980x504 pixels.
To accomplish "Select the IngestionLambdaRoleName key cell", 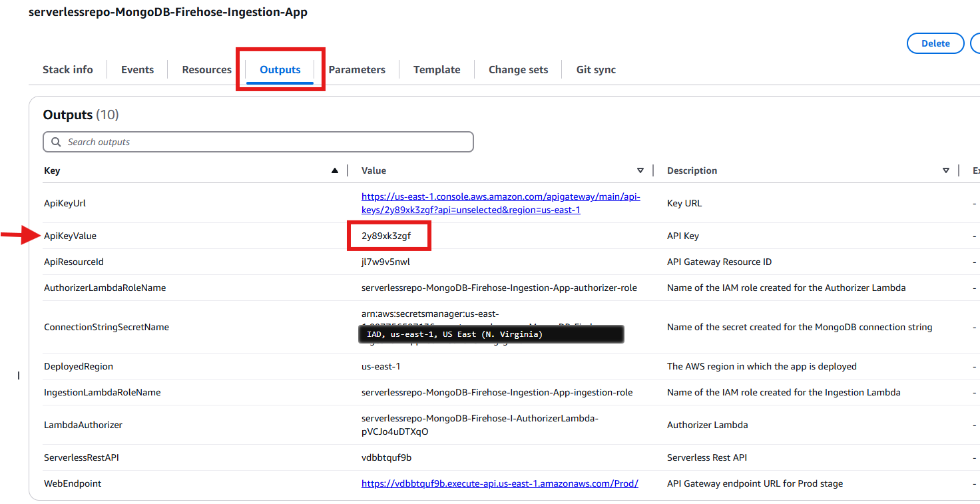I will pyautogui.click(x=103, y=392).
